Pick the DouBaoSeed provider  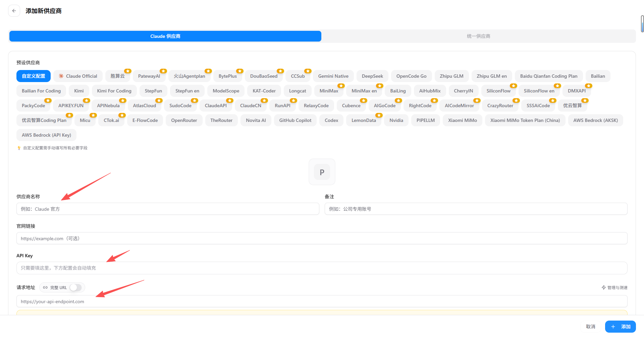click(x=264, y=76)
